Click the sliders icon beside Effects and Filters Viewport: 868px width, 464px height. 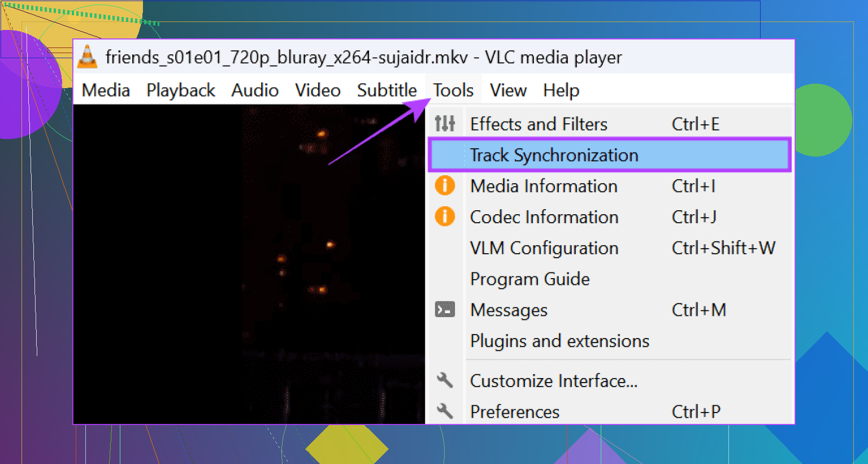(445, 123)
